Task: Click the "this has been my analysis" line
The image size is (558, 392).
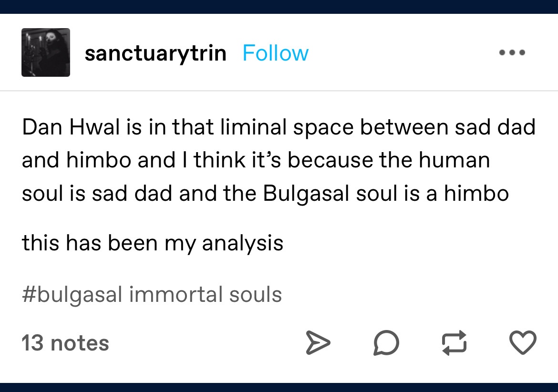Action: point(153,243)
